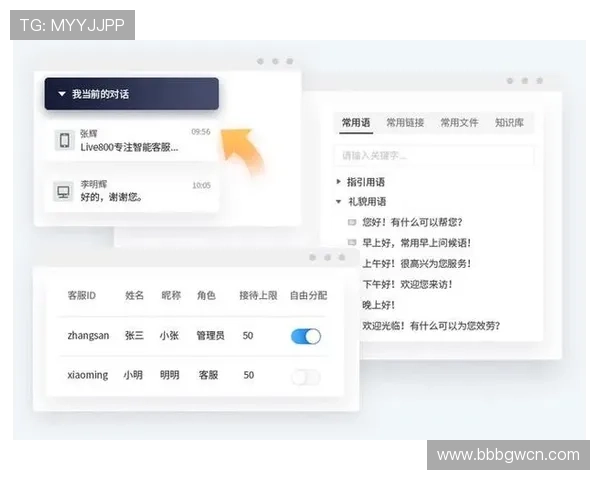Click the 客服 role cell for xiaoming

208,375
